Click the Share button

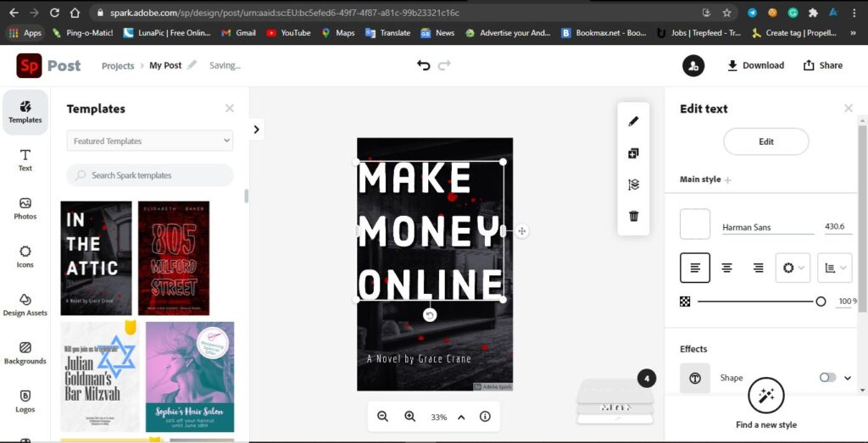[822, 65]
